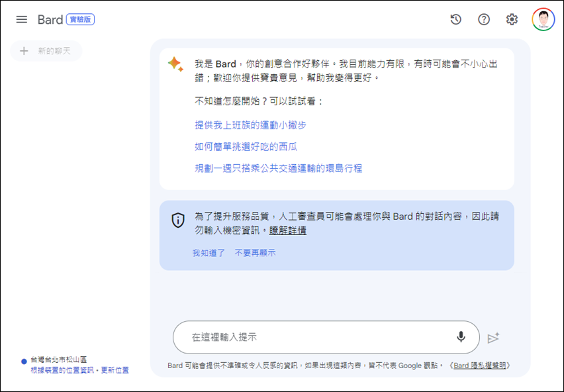Open Bard activity history icon
Viewport: 564px width, 392px height.
point(455,19)
